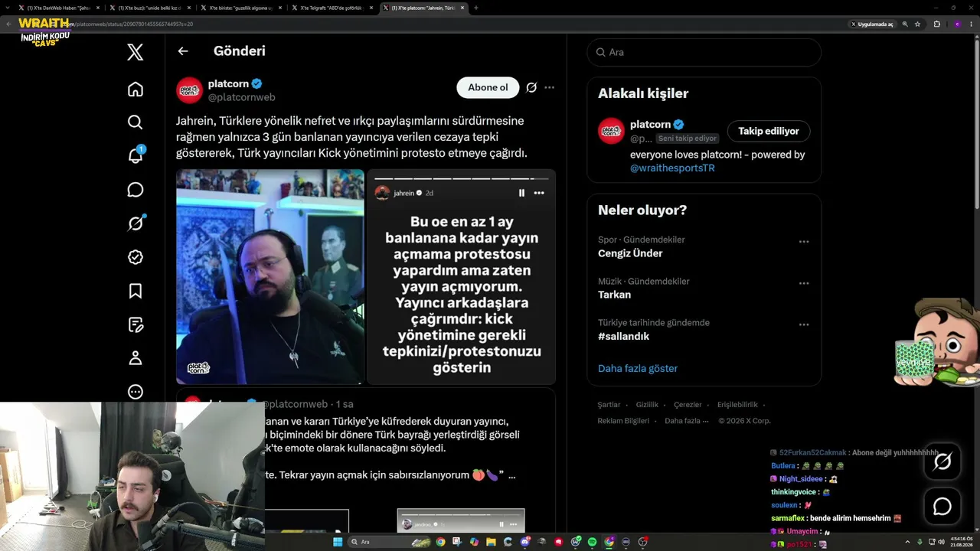Open more options for #sallandık trend

tap(804, 324)
